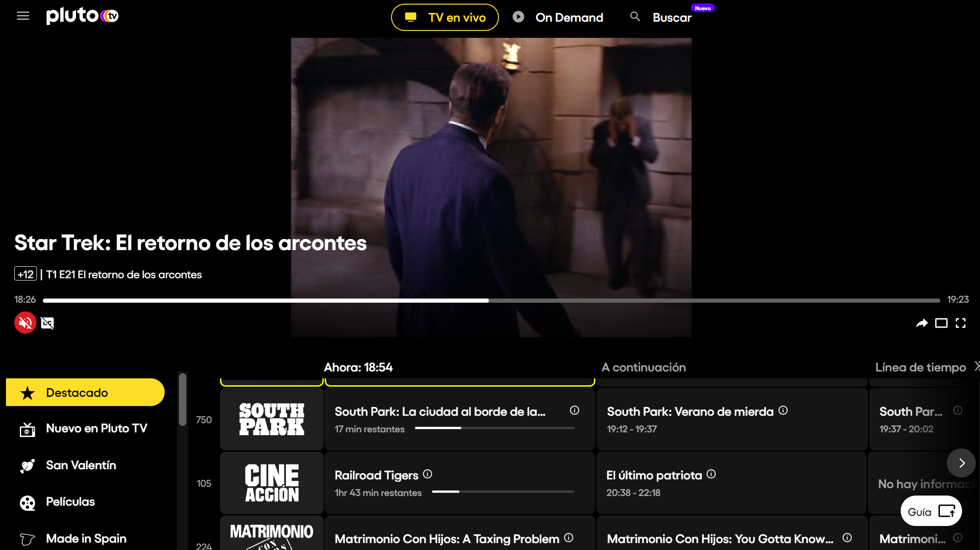Image resolution: width=980 pixels, height=550 pixels.
Task: Show info for the cut-off Matrimoni... listing
Action: pos(958,538)
